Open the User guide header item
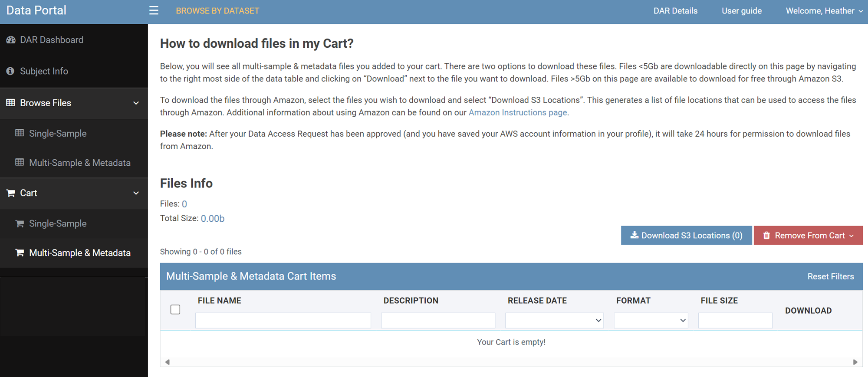 point(741,11)
